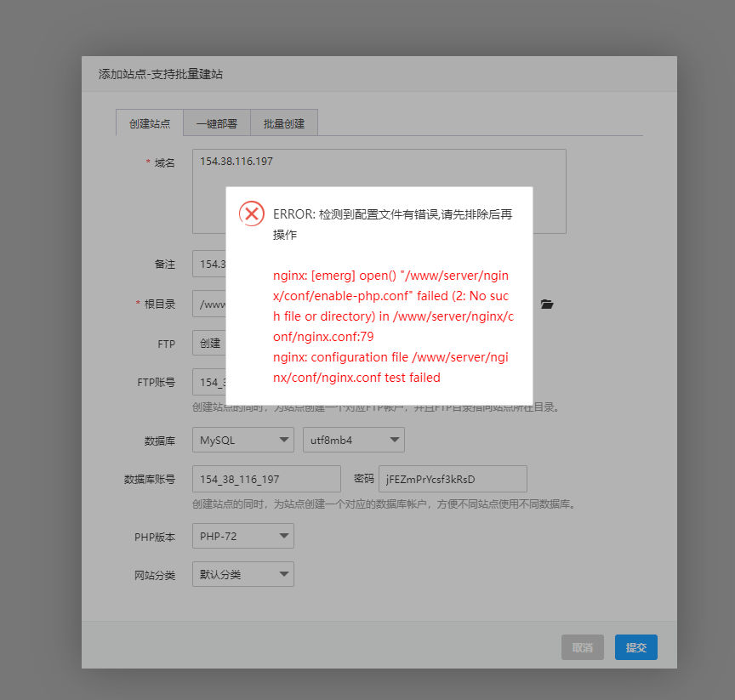
Task: Click the database 密码 password field
Action: point(453,479)
